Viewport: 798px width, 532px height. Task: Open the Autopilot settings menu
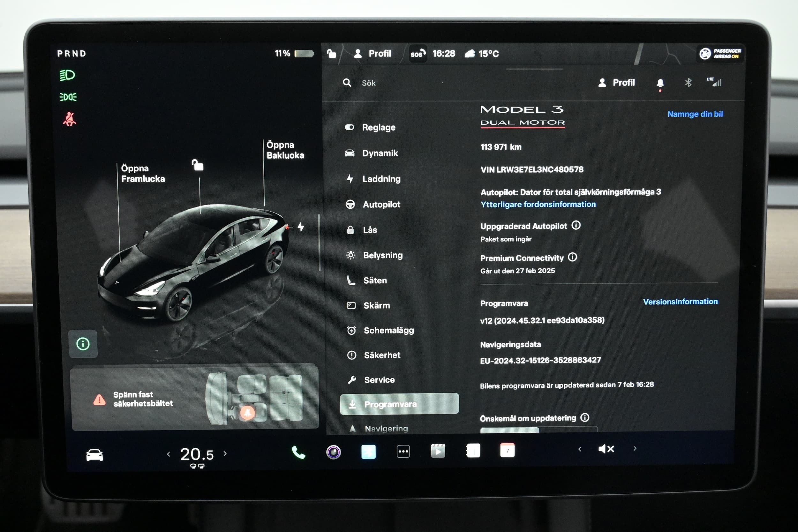pyautogui.click(x=373, y=205)
